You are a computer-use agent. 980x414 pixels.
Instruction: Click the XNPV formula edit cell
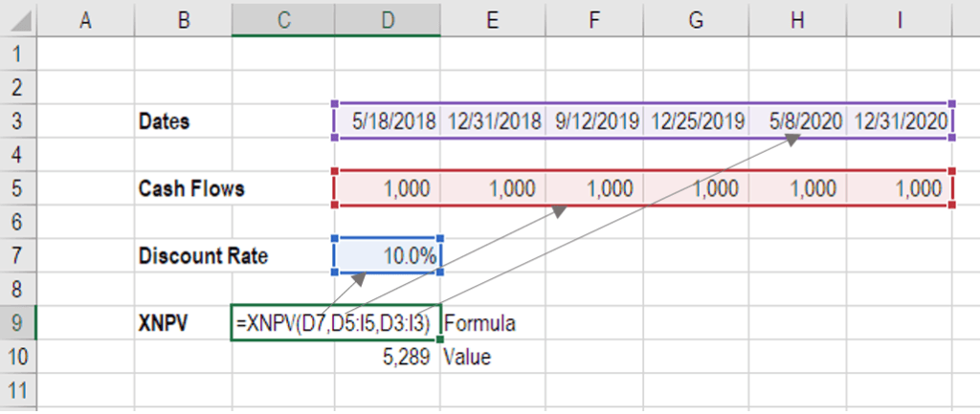point(336,323)
